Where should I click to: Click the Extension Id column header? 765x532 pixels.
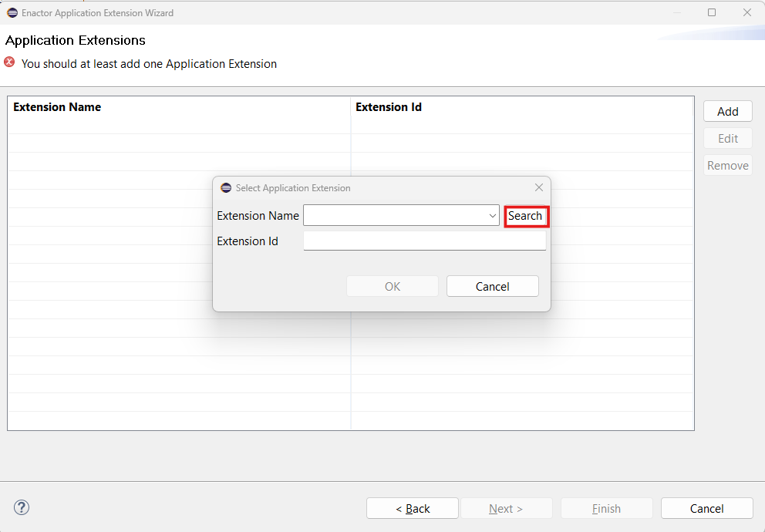tap(522, 107)
